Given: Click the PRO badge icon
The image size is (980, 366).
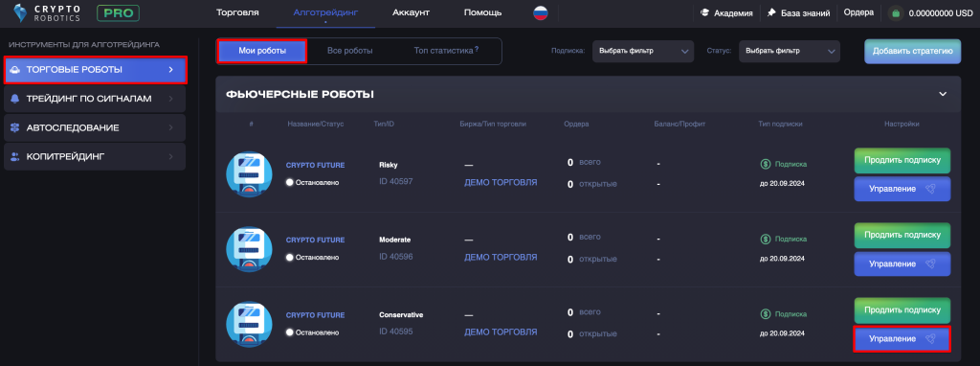Looking at the screenshot, I should (118, 12).
